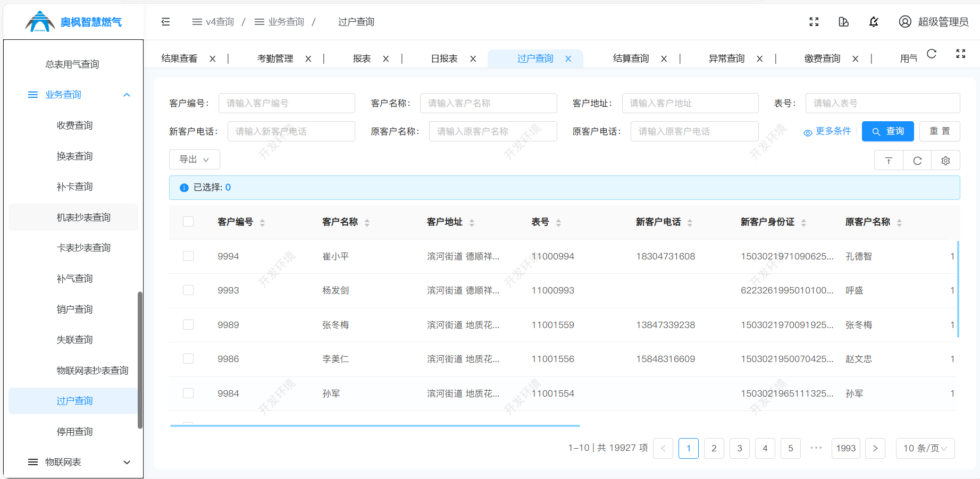The height and width of the screenshot is (479, 980).
Task: Close the 过户查询 tab
Action: pyautogui.click(x=568, y=59)
